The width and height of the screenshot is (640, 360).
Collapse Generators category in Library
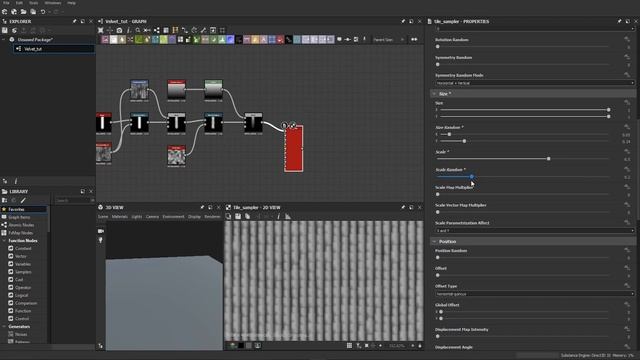point(4,327)
